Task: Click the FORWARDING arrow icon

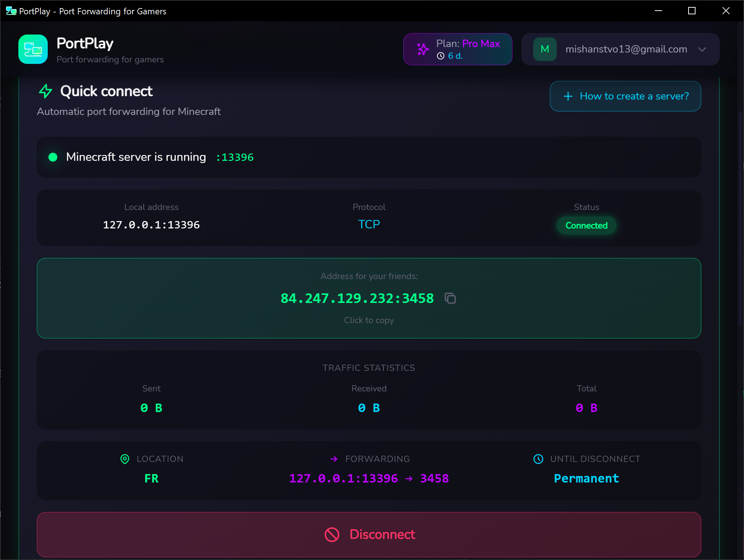Action: pos(334,459)
